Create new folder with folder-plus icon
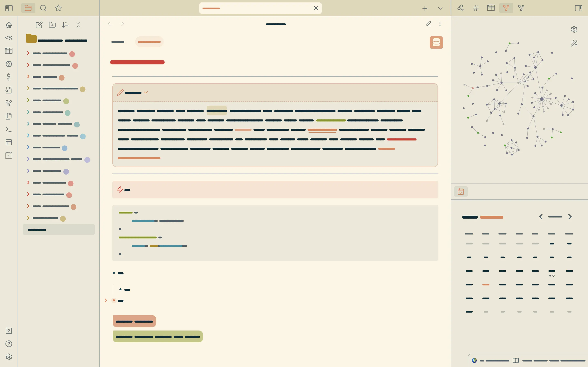 (x=52, y=25)
